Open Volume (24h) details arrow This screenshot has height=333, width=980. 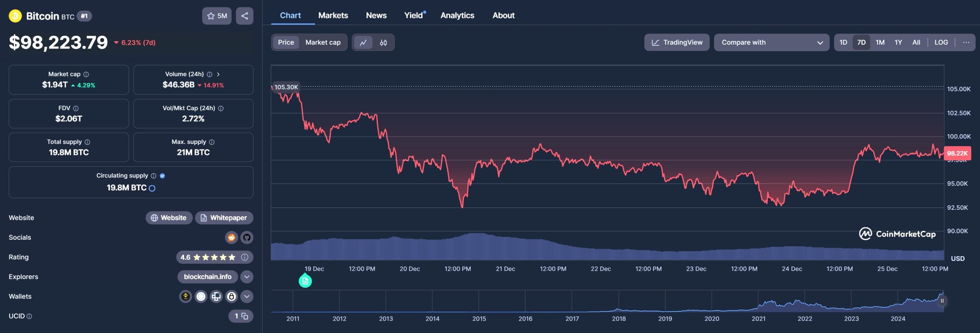pos(218,74)
